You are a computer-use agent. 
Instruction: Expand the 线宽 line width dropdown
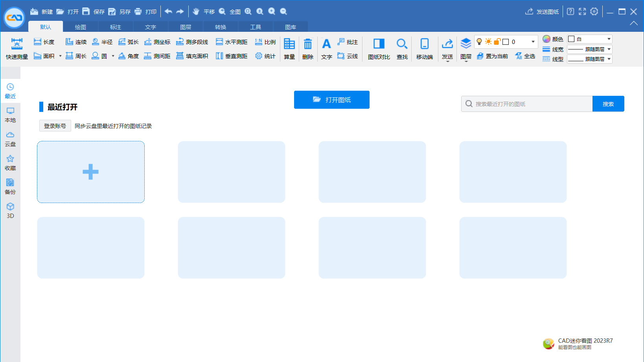(x=609, y=49)
